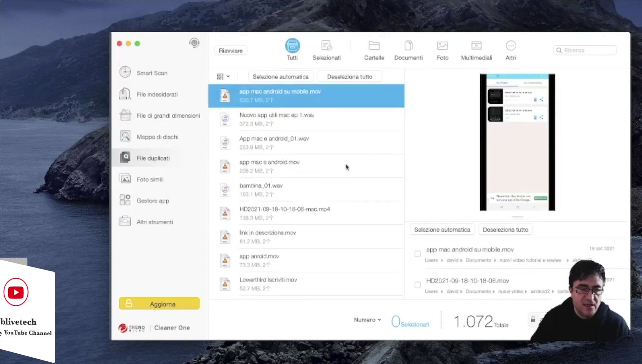642x364 pixels.
Task: Click the VLC icon of Lowerthird Iscriviti.mov
Action: tap(225, 284)
